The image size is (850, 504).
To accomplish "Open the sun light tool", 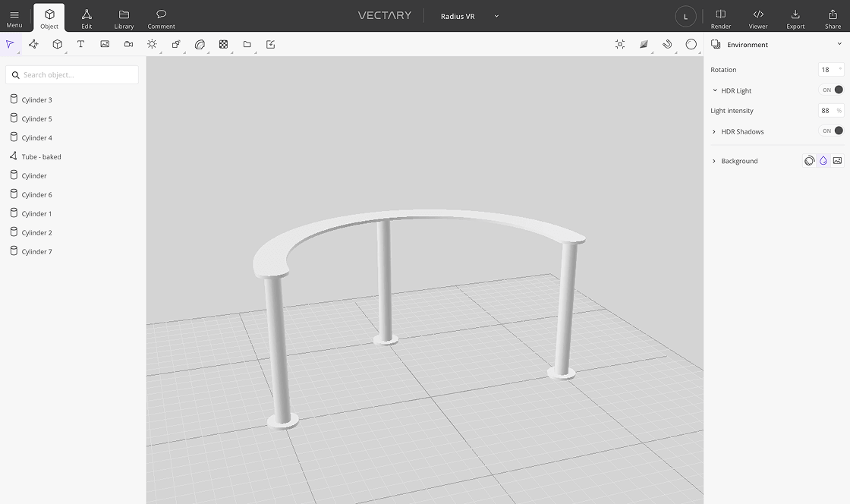I will point(152,45).
